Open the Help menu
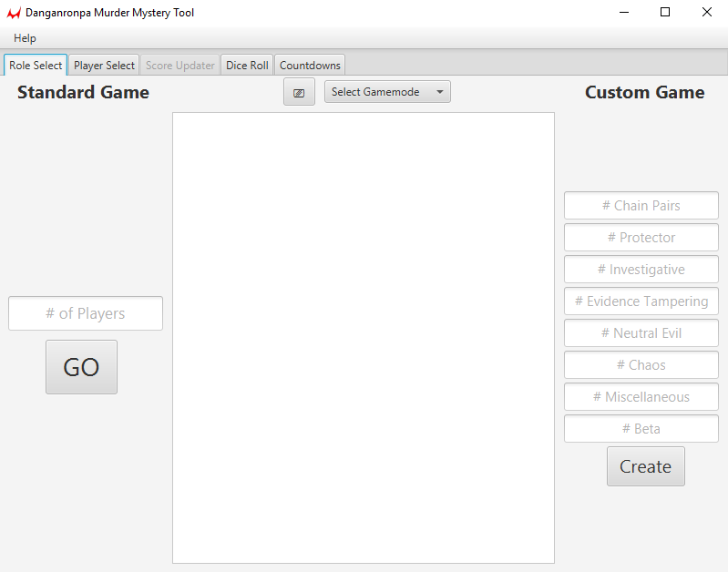Viewport: 728px width, 572px height. pyautogui.click(x=25, y=38)
